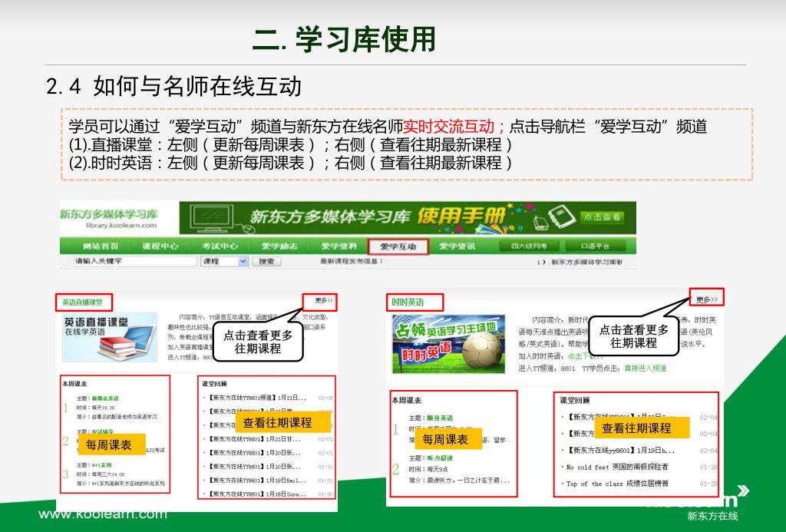Click the 听力晨读 topic link

point(440,458)
